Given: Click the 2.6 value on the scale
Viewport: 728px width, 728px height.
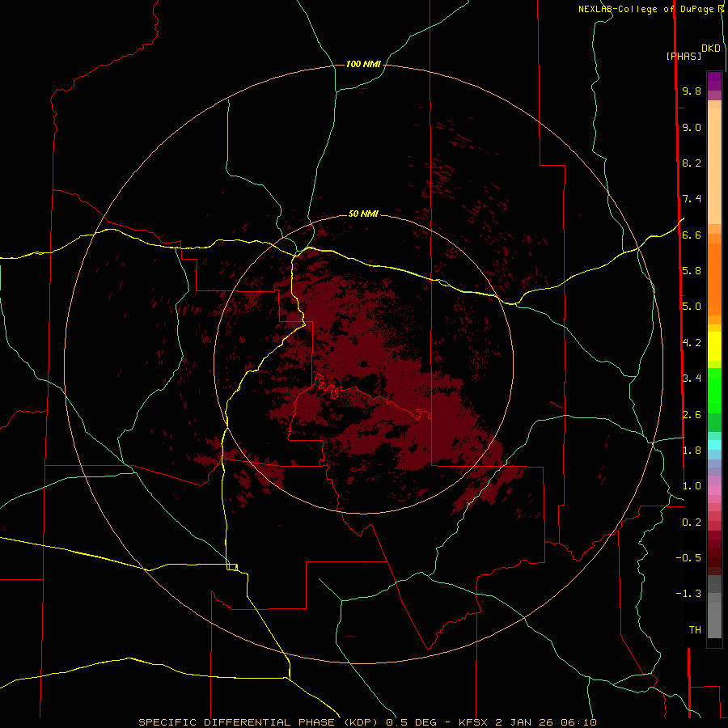Looking at the screenshot, I should (692, 414).
